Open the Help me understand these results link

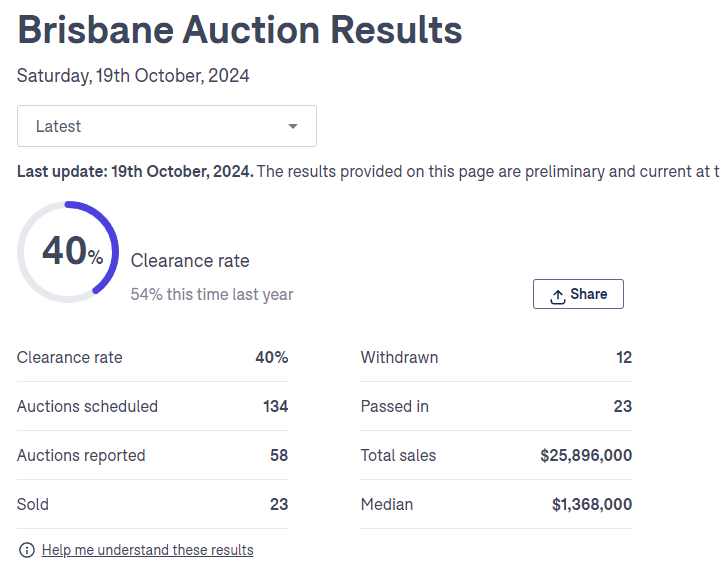(147, 550)
